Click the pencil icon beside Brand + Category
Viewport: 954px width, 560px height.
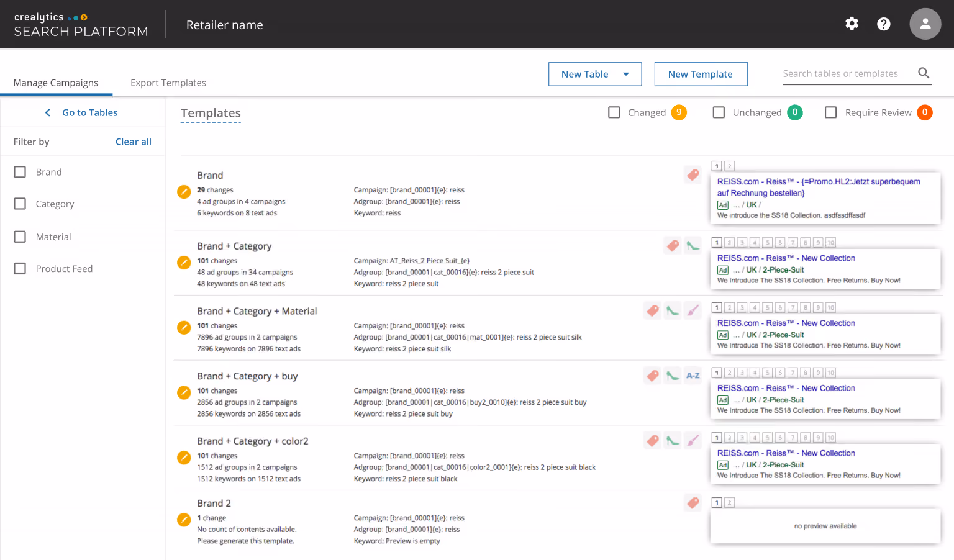tap(184, 262)
